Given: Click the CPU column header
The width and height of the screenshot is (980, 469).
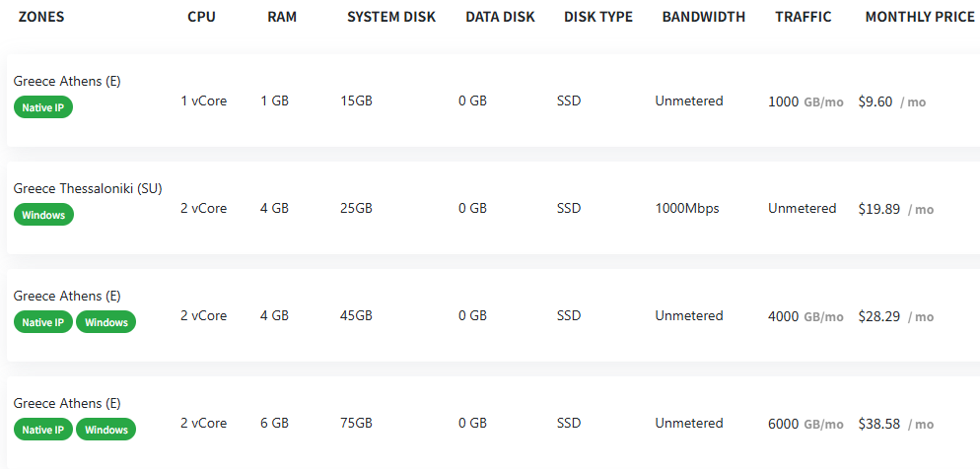Looking at the screenshot, I should coord(201,17).
